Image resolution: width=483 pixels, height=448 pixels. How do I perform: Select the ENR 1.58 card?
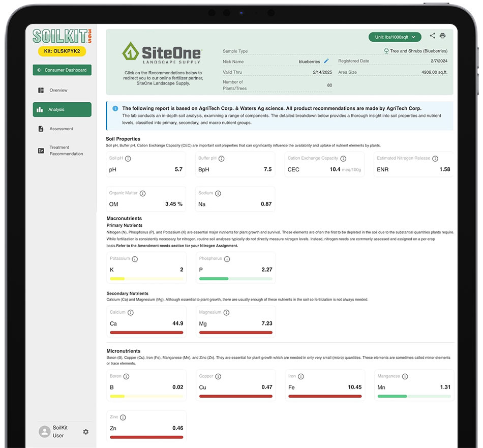point(413,164)
